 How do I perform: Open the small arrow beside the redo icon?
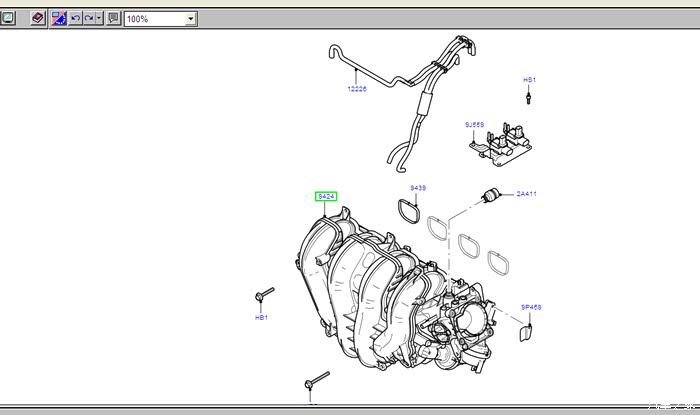pyautogui.click(x=98, y=18)
